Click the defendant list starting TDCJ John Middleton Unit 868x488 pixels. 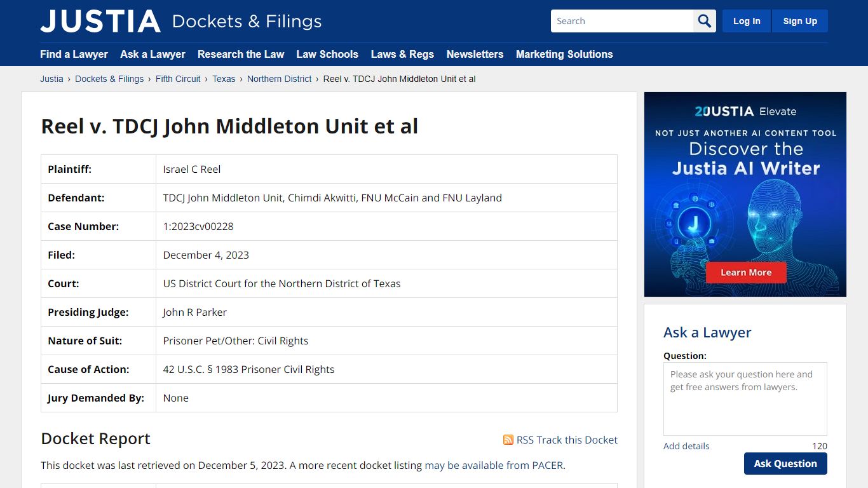click(332, 198)
